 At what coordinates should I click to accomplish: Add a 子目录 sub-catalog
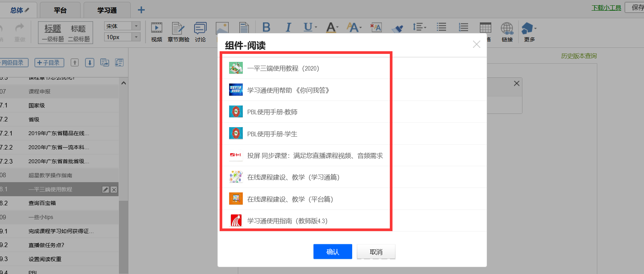pos(49,63)
